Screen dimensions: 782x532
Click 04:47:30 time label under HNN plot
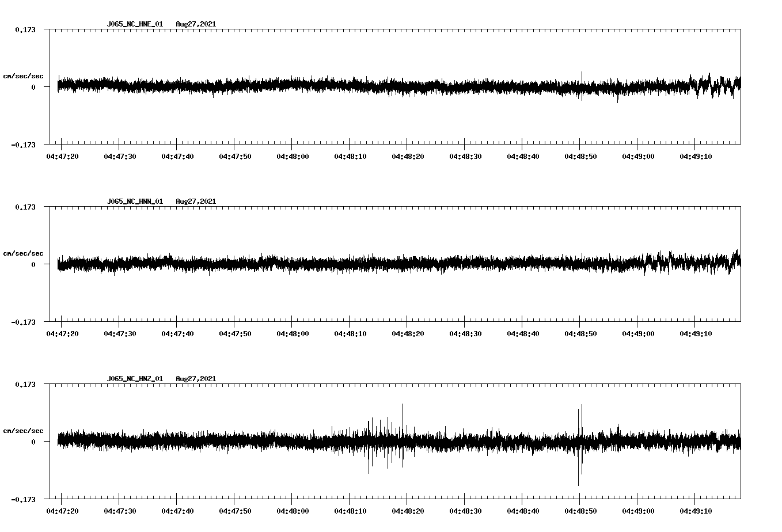click(120, 333)
